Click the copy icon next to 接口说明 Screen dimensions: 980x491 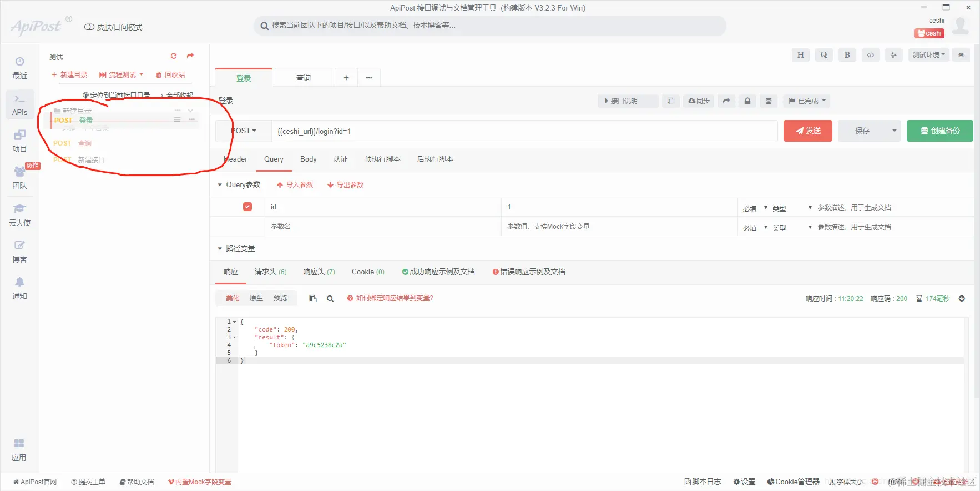[670, 101]
